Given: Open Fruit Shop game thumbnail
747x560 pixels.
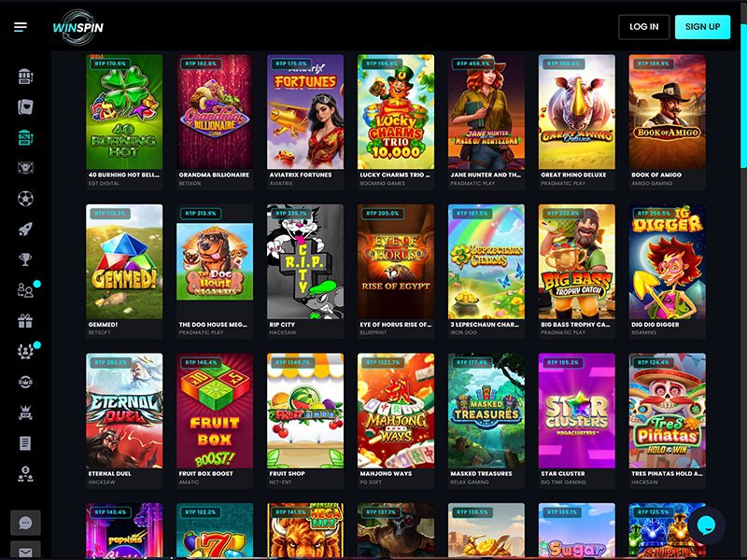Looking at the screenshot, I should pos(305,411).
